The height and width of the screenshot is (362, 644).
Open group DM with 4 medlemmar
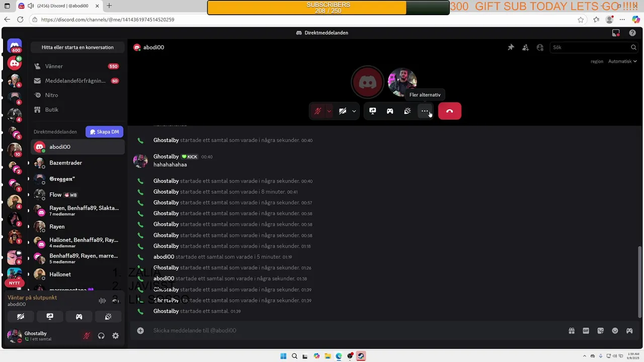pos(77,243)
